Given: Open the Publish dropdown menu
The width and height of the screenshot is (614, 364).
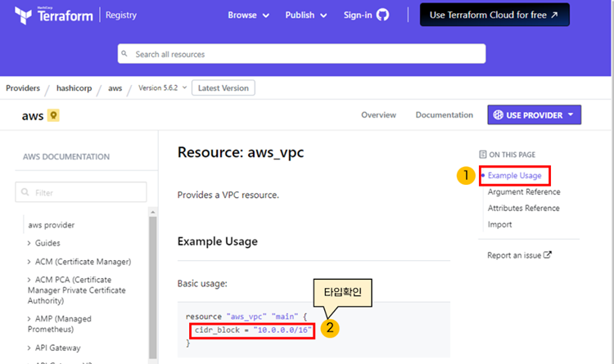Looking at the screenshot, I should (x=306, y=16).
